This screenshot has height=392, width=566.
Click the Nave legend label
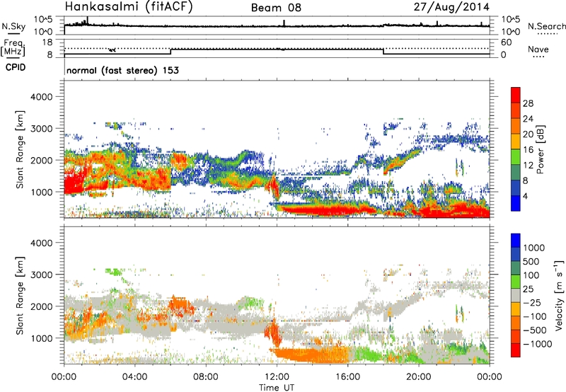point(538,49)
